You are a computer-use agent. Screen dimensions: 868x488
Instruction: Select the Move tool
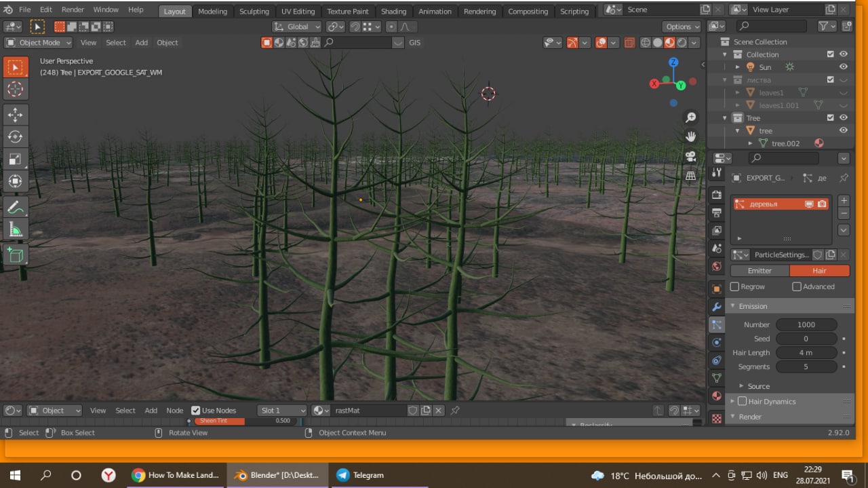point(15,115)
